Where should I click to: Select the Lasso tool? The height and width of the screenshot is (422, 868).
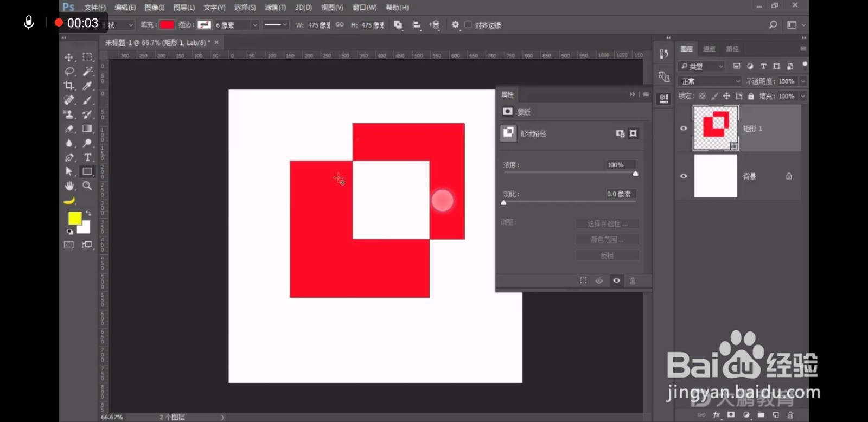(x=69, y=71)
